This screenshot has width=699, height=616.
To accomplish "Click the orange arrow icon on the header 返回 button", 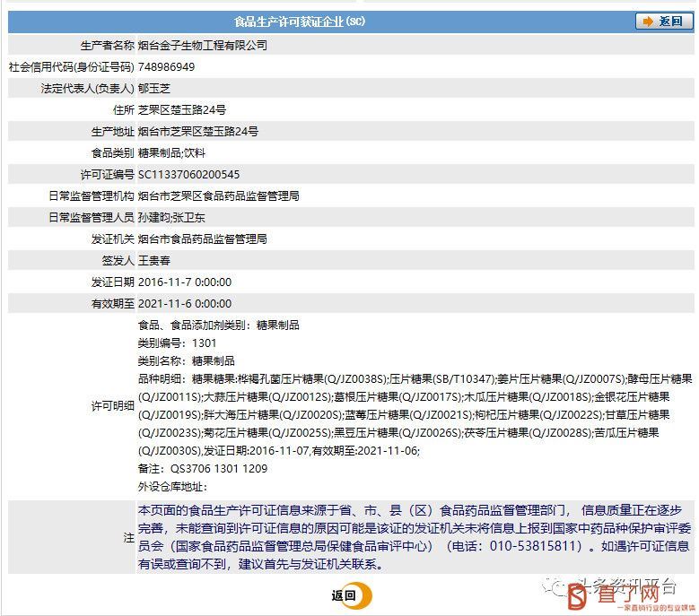I will click(647, 22).
